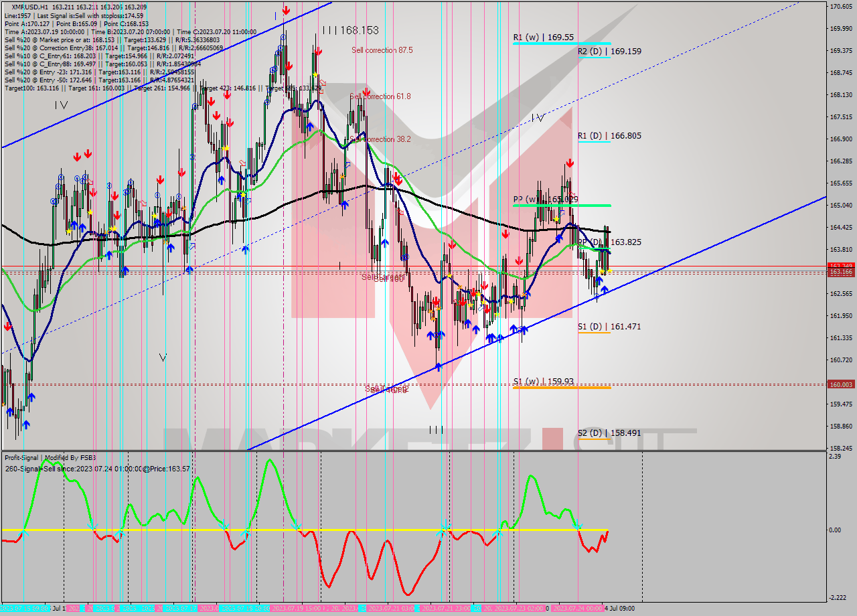Select the 160.003 red price tag on the axis
Image resolution: width=857 pixels, height=616 pixels.
841,384
